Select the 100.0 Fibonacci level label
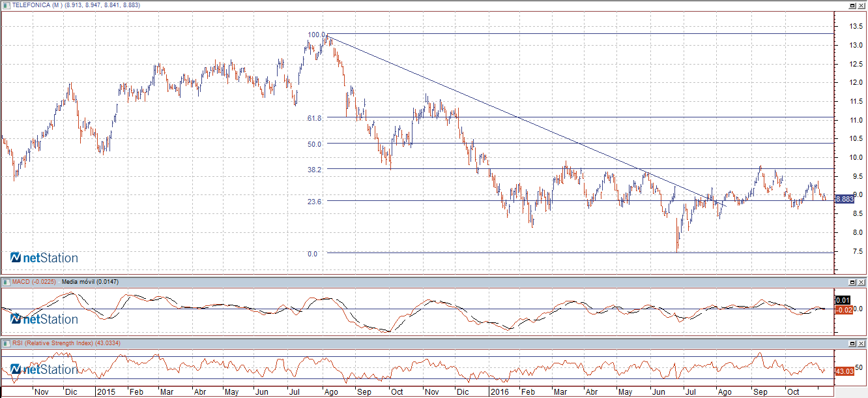 tap(316, 35)
